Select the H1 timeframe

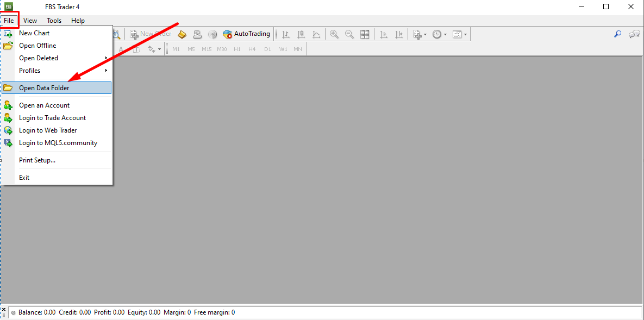pyautogui.click(x=237, y=49)
